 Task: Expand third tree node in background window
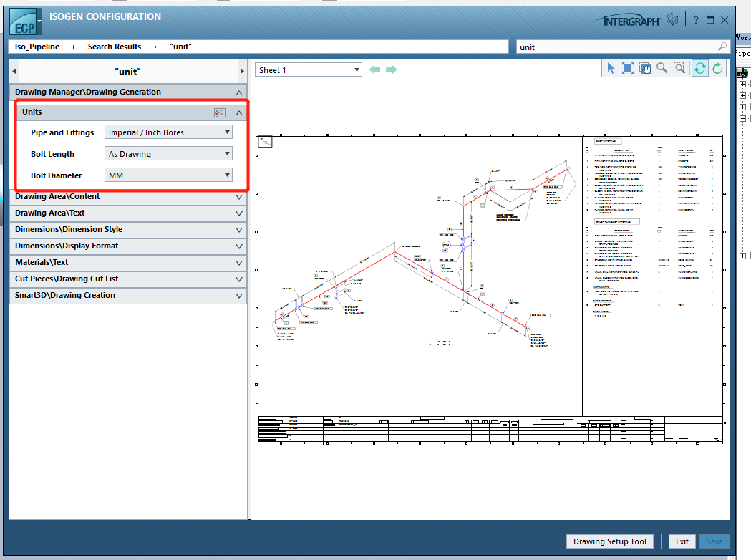(x=742, y=107)
